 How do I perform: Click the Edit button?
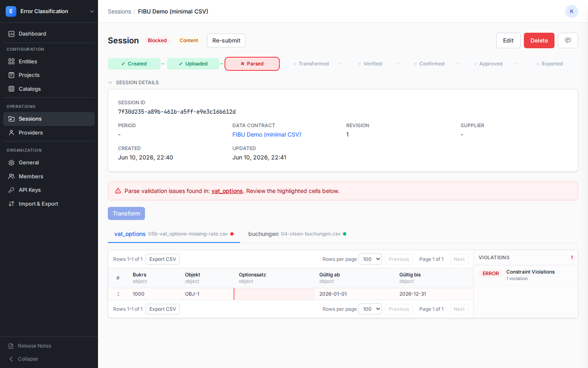pos(508,40)
